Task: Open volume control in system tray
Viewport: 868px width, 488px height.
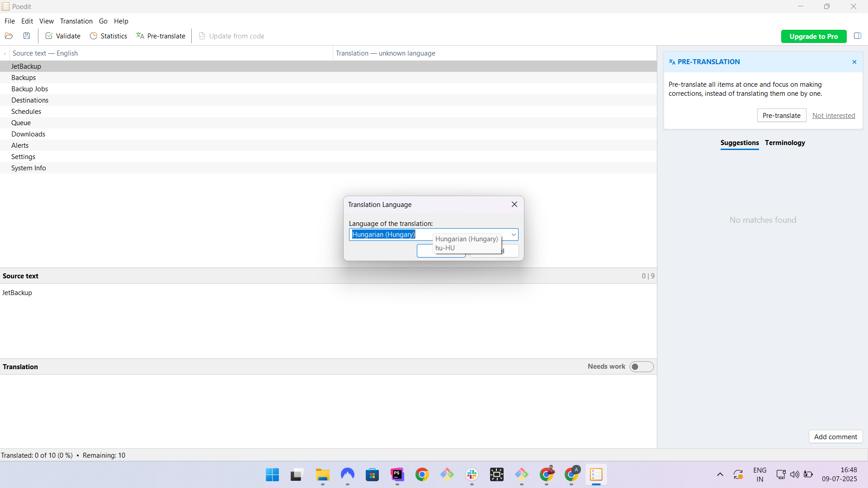Action: (x=794, y=474)
